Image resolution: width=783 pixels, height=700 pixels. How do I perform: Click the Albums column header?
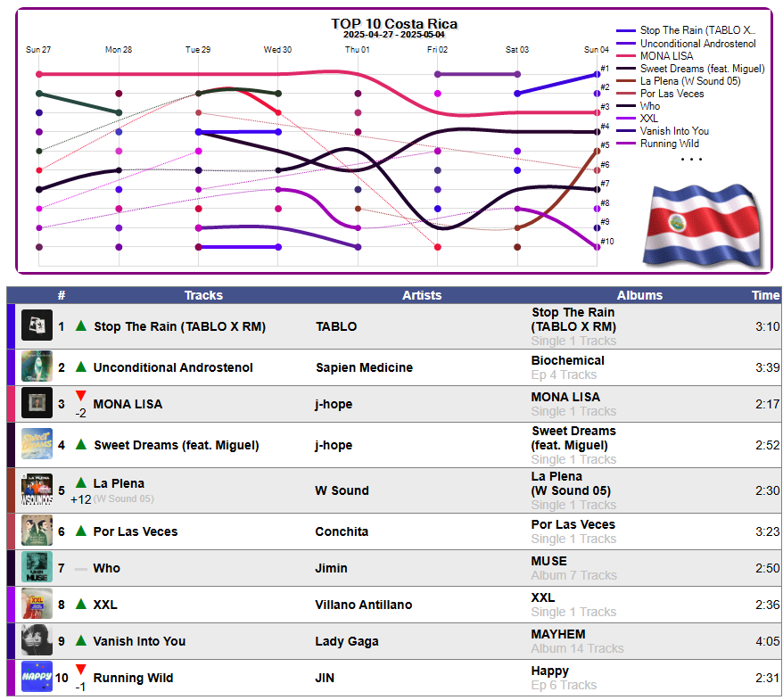[x=639, y=295]
